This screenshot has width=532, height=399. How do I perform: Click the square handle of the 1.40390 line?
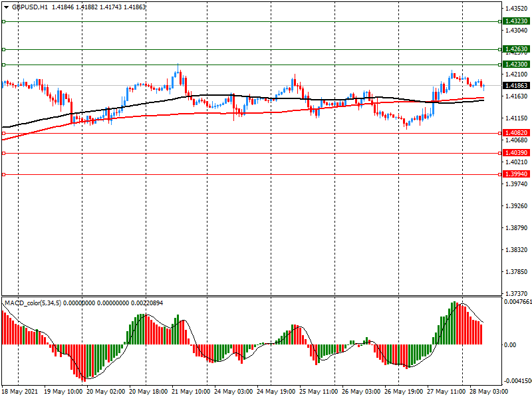pos(3,153)
